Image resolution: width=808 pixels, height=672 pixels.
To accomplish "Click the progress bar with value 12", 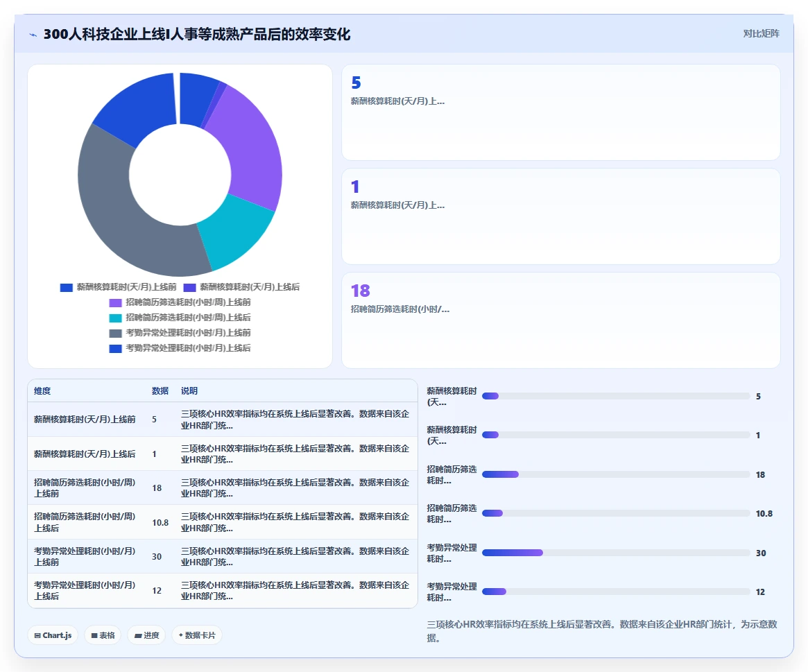I will click(616, 592).
